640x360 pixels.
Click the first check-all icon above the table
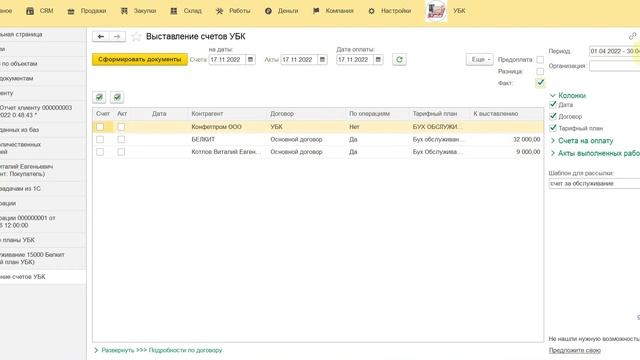point(99,97)
